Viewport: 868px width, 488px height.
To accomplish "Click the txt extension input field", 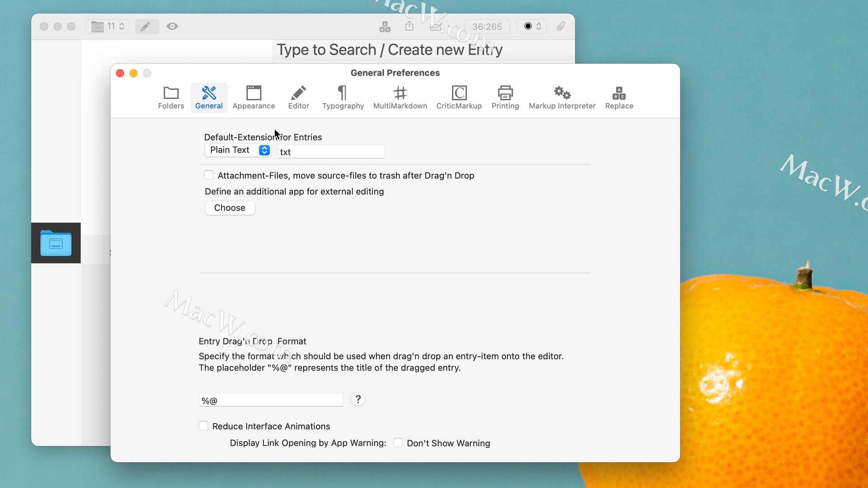I will 331,152.
